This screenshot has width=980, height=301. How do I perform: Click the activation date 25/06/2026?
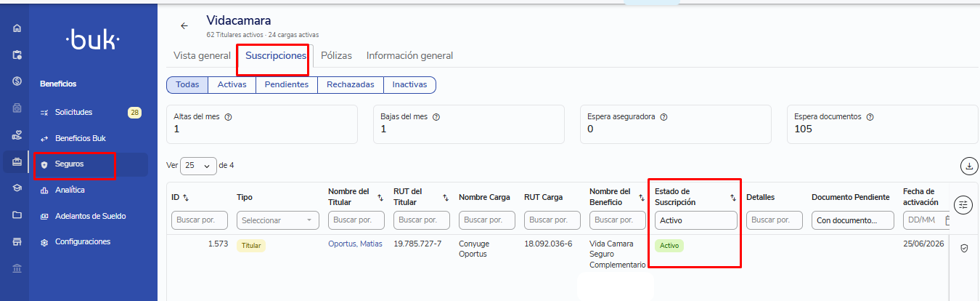coord(923,244)
